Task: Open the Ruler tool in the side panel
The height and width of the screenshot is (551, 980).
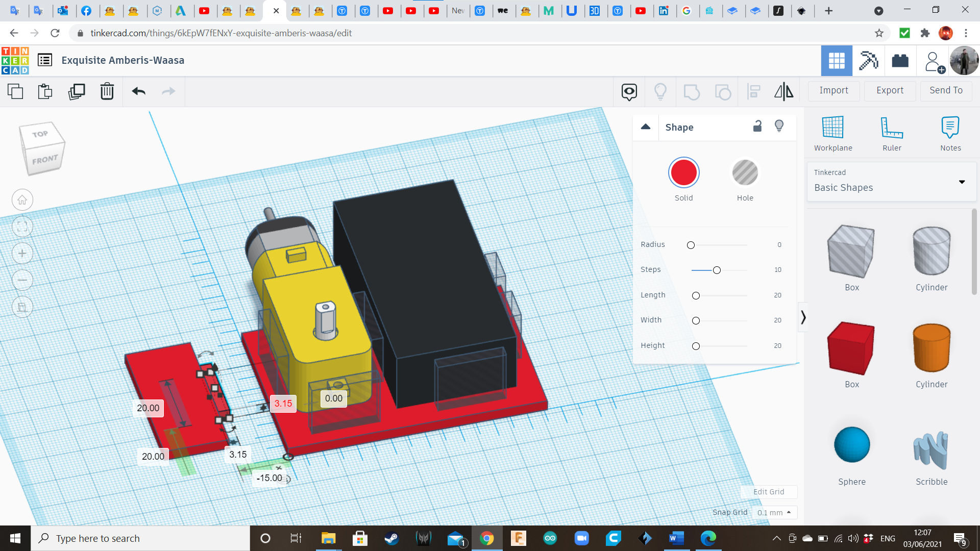Action: pos(892,133)
